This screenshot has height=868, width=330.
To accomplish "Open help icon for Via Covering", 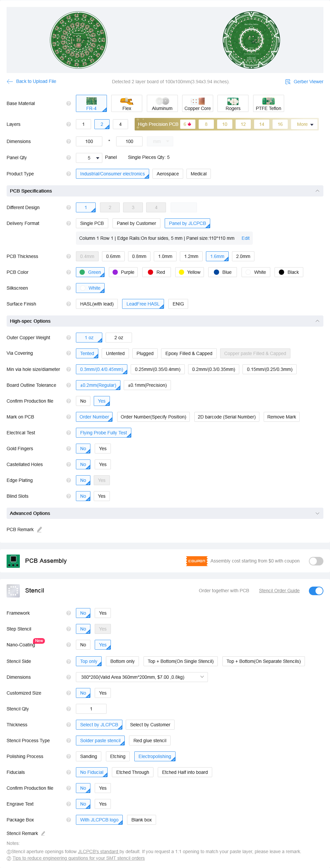I will [69, 353].
